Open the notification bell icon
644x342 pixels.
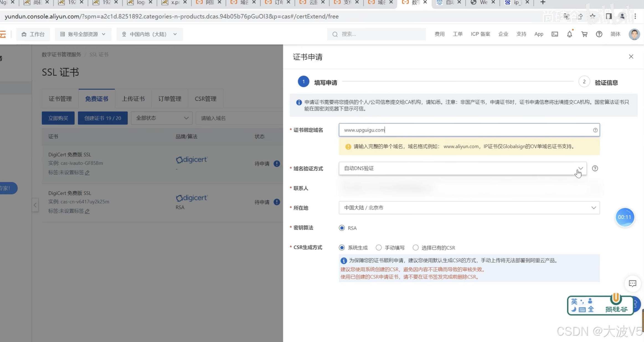(569, 34)
